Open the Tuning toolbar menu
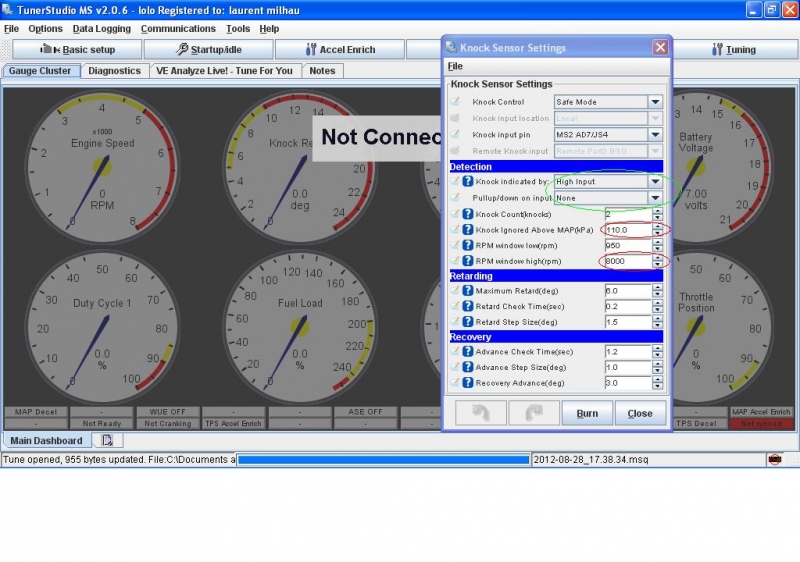800x562 pixels. click(733, 49)
